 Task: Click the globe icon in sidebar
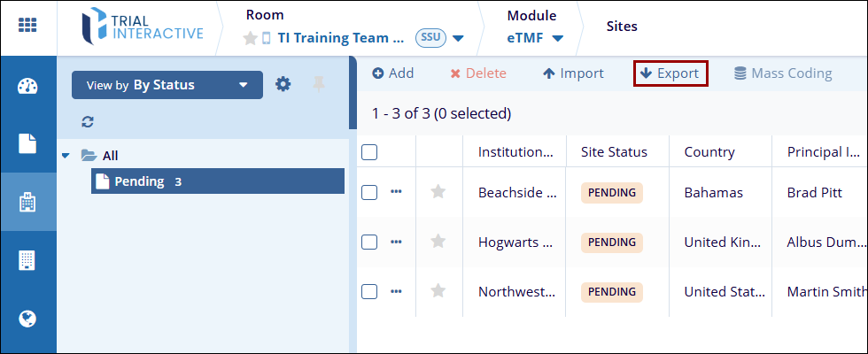pos(27,318)
